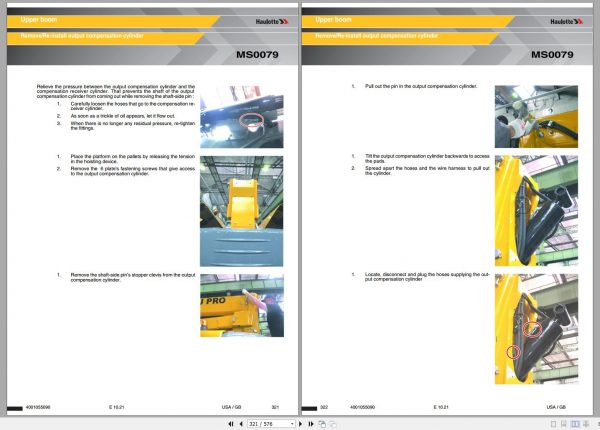Click page number 321 in left footer

tap(275, 407)
